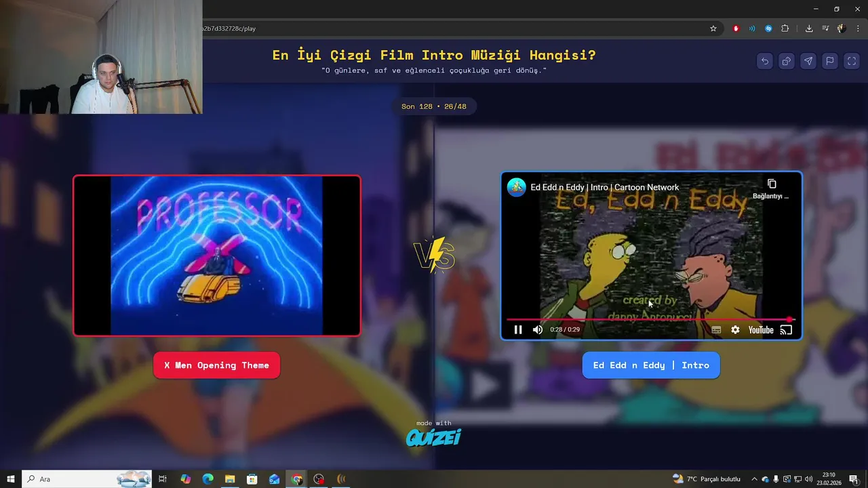This screenshot has width=868, height=488.
Task: Click the flag report button
Action: [830, 61]
